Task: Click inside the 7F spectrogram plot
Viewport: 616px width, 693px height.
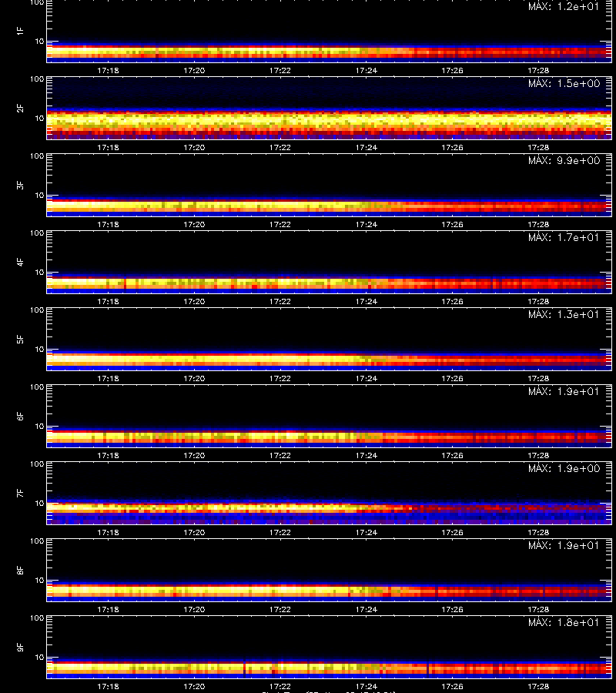Action: click(x=330, y=494)
